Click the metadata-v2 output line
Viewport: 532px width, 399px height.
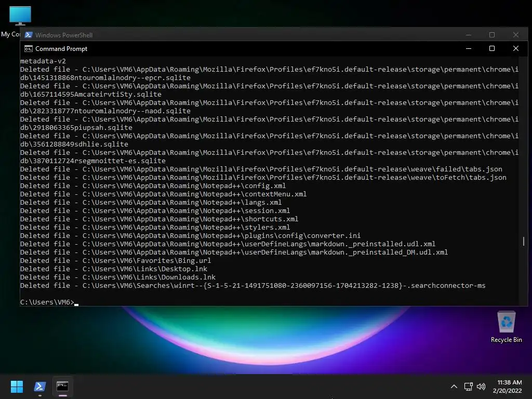tap(43, 61)
